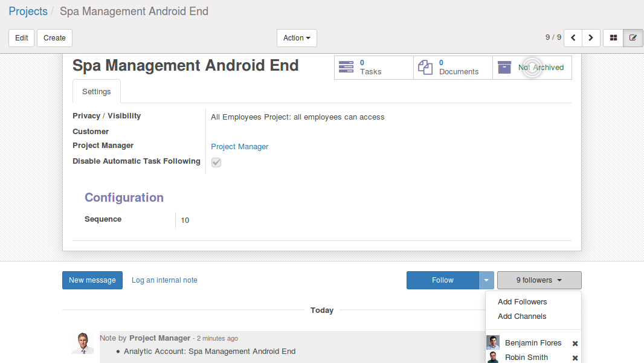
Task: Switch to form view icon
Action: point(633,37)
